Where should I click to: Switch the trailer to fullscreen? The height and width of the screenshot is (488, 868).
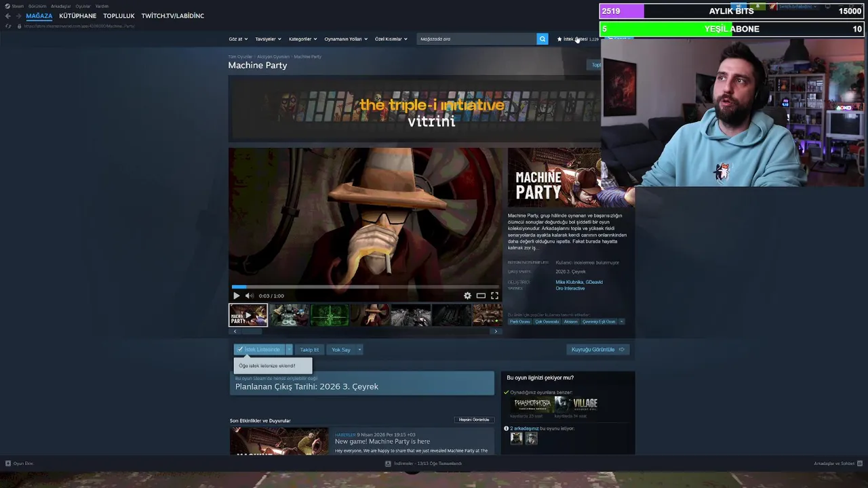[494, 296]
